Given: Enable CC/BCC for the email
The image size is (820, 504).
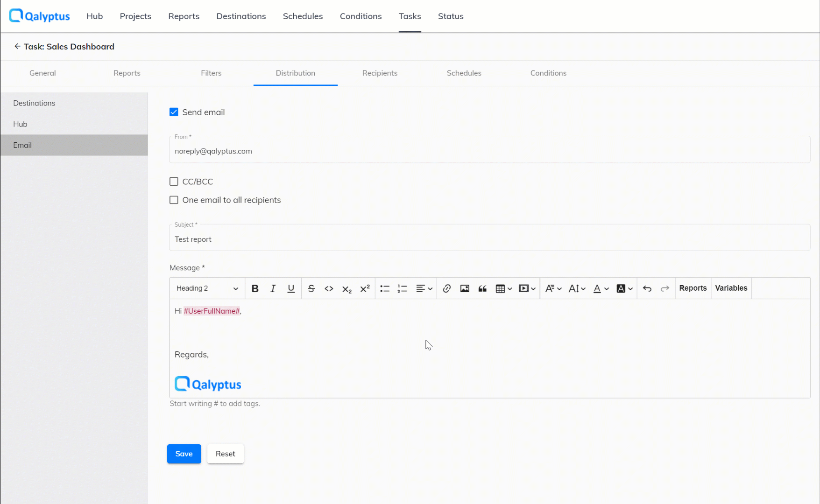Looking at the screenshot, I should coord(174,181).
